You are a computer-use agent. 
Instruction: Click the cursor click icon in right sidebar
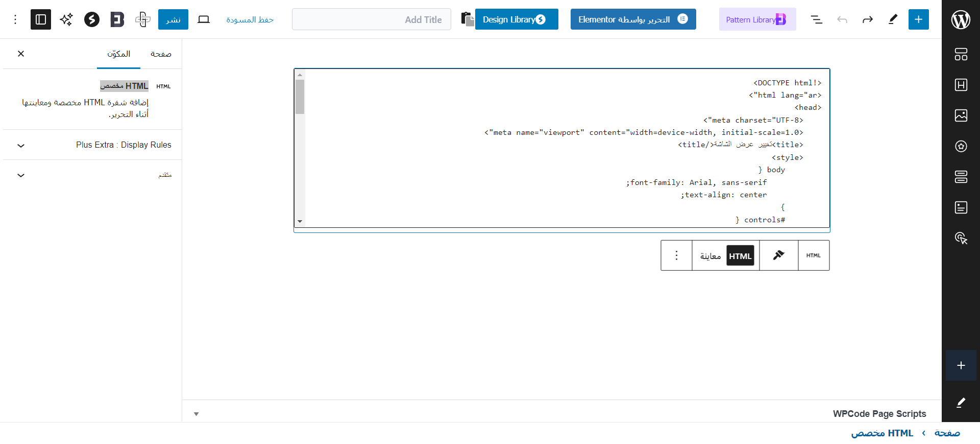(x=961, y=238)
